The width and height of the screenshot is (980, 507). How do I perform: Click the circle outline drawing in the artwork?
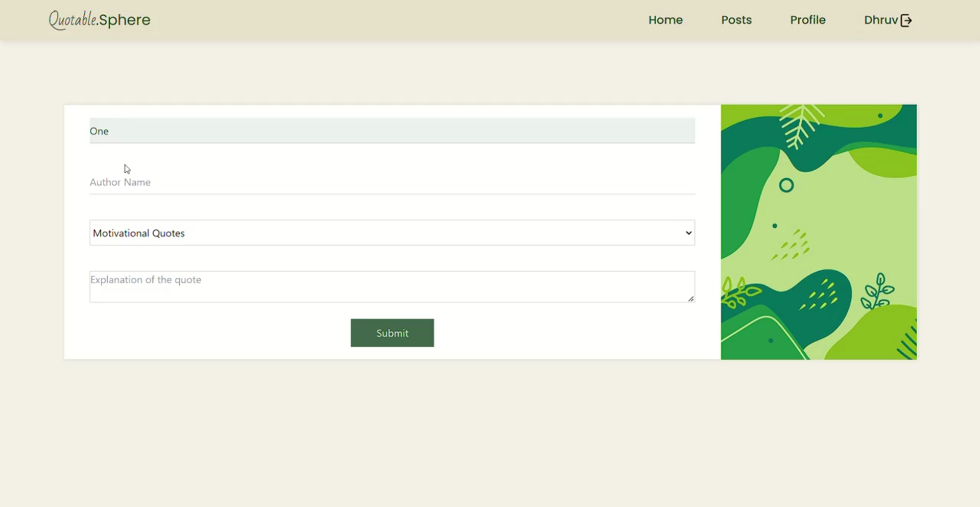point(786,185)
